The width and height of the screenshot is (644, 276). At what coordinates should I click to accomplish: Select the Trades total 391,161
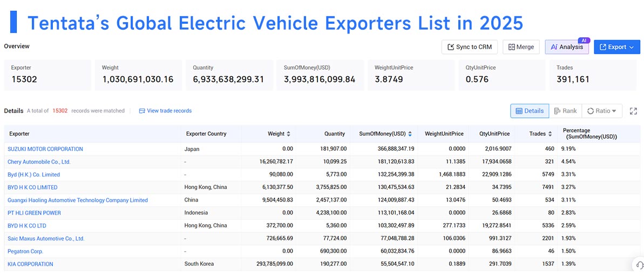[x=573, y=79]
